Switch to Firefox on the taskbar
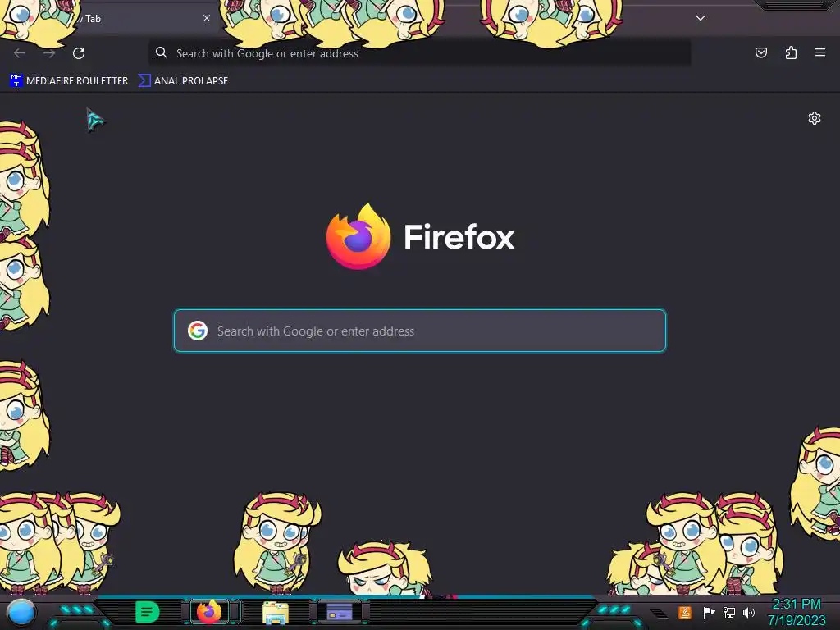840x630 pixels. click(210, 611)
